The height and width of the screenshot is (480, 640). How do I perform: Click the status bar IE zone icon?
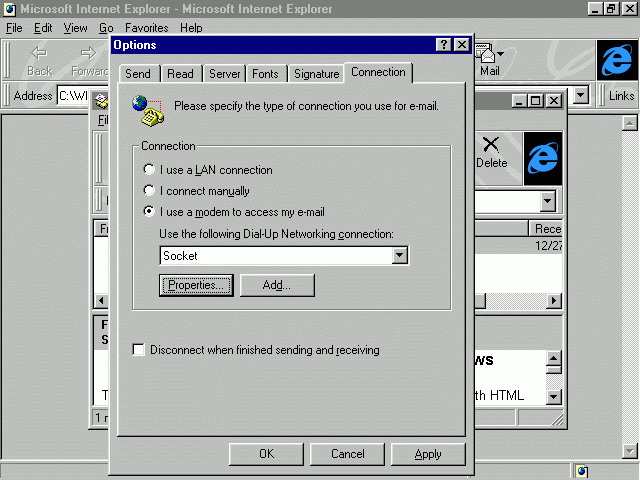(x=582, y=471)
